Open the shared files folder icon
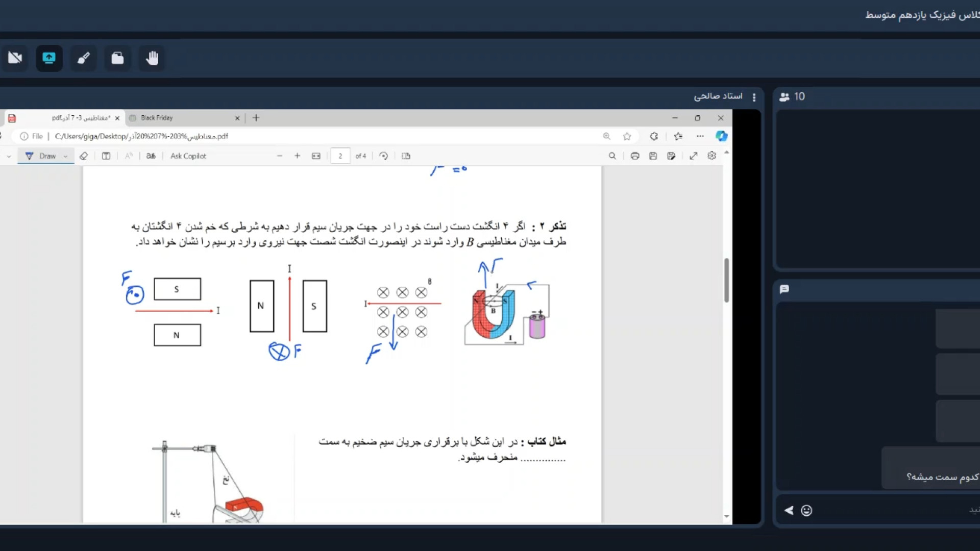Image resolution: width=980 pixels, height=551 pixels. click(117, 58)
